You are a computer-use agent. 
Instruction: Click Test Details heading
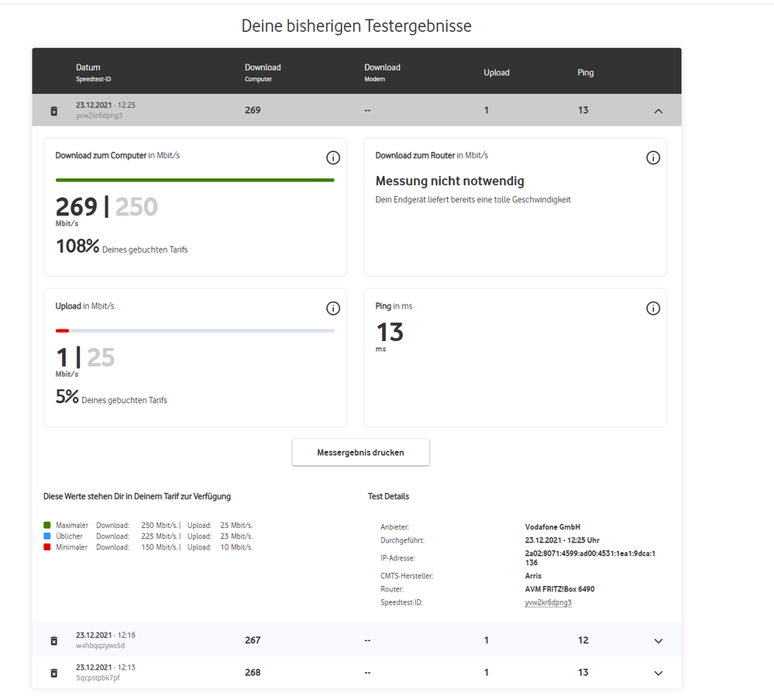[388, 496]
